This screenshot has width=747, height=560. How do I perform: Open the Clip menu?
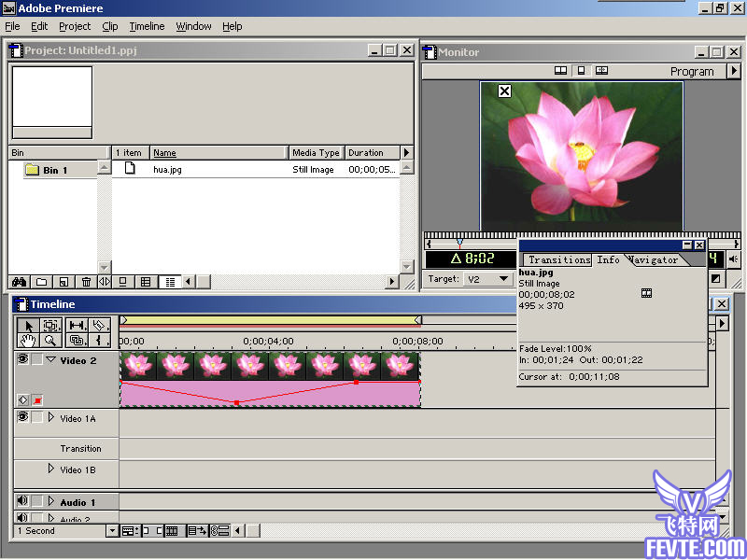(x=109, y=26)
